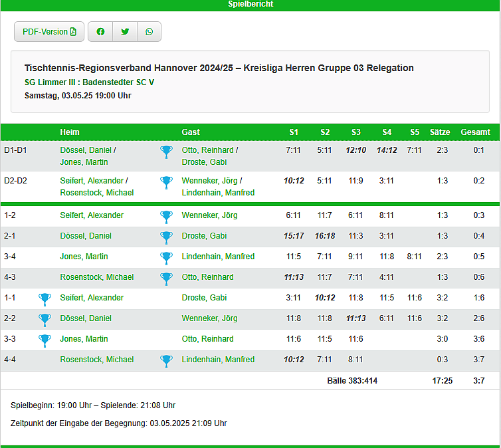Click the trophy icon in the D2-D2 row
The height and width of the screenshot is (448, 501).
tap(166, 182)
